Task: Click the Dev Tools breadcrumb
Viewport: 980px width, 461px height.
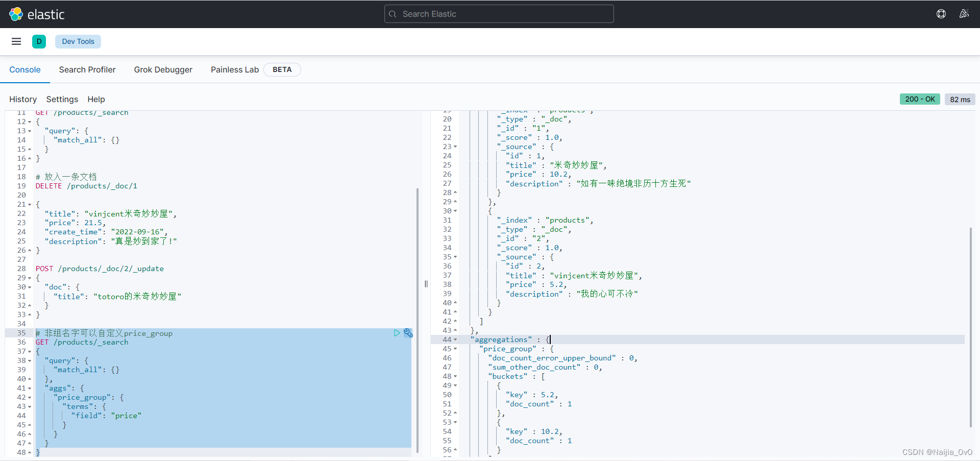Action: [x=78, y=41]
